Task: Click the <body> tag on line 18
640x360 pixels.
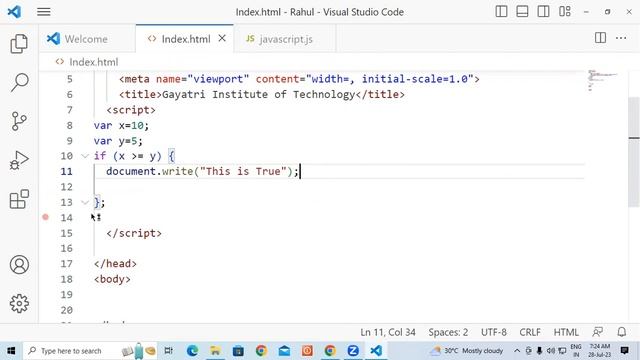Action: [112, 279]
